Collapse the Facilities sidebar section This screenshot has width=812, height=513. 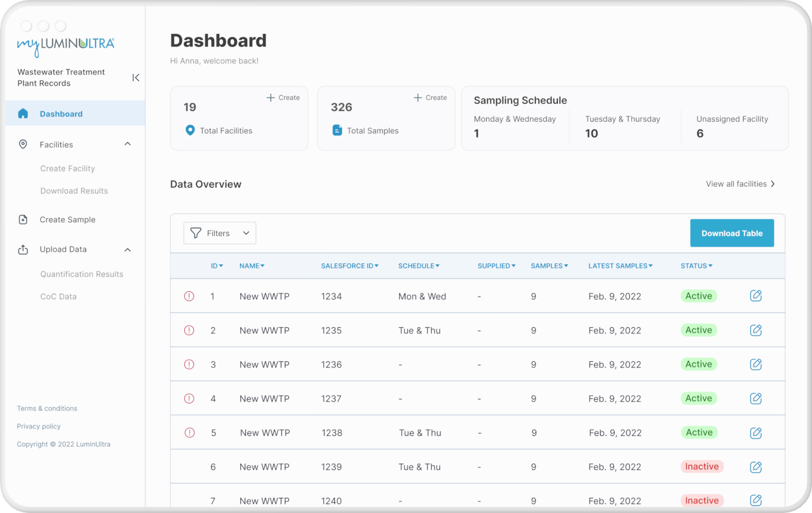click(128, 144)
